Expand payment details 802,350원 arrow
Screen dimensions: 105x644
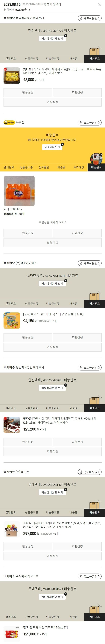[29, 10]
